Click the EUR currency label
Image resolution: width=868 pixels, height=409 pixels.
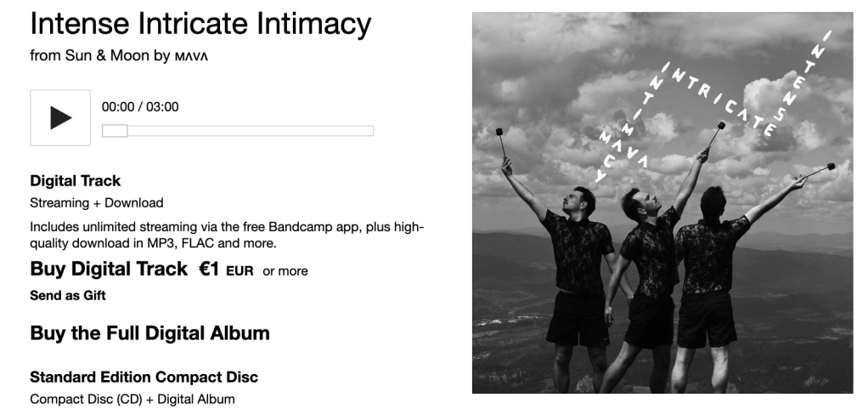tap(240, 271)
